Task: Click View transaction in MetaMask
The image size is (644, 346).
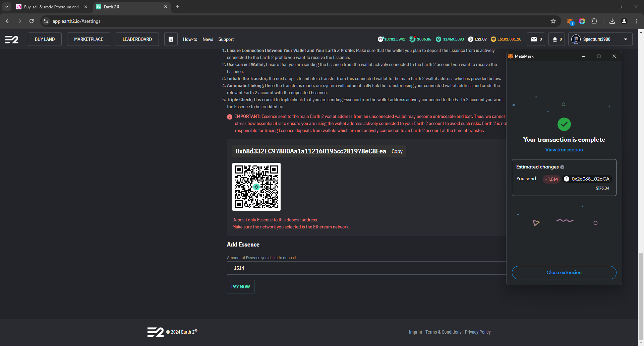Action: pos(564,150)
